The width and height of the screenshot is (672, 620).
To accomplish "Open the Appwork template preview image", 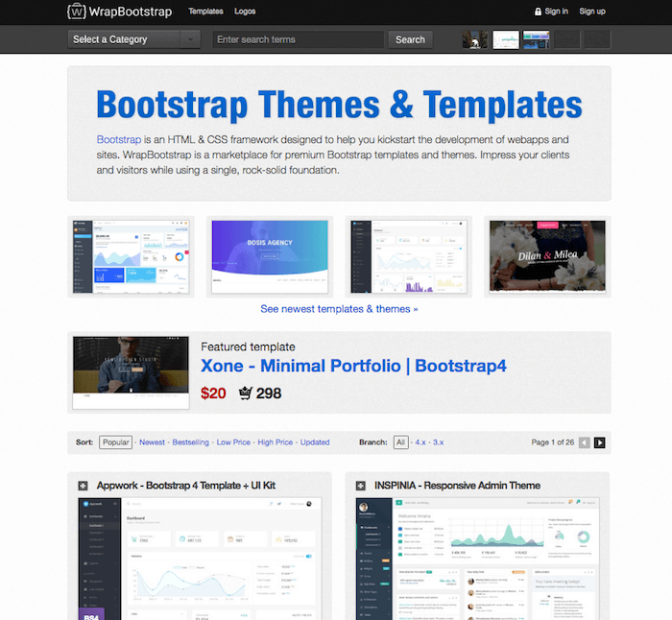I will 200,559.
